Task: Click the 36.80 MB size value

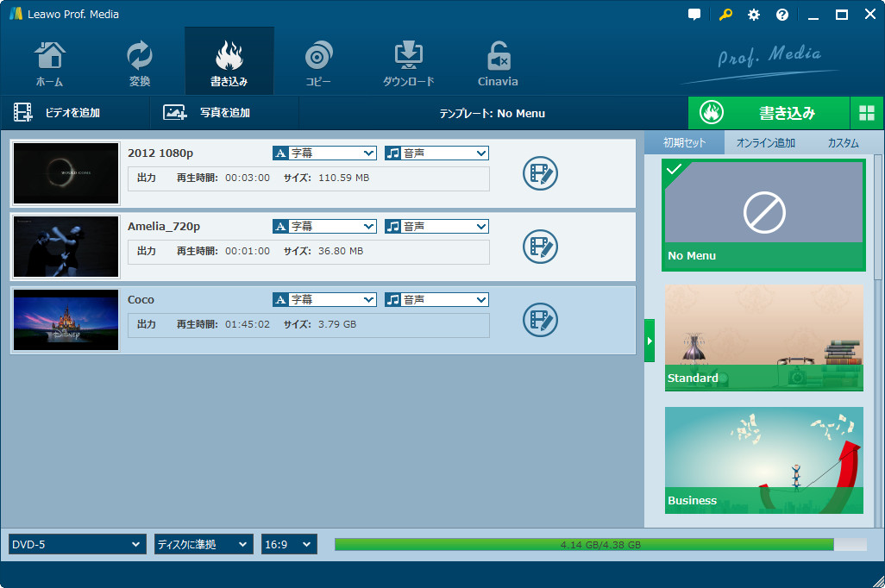Action: 341,251
